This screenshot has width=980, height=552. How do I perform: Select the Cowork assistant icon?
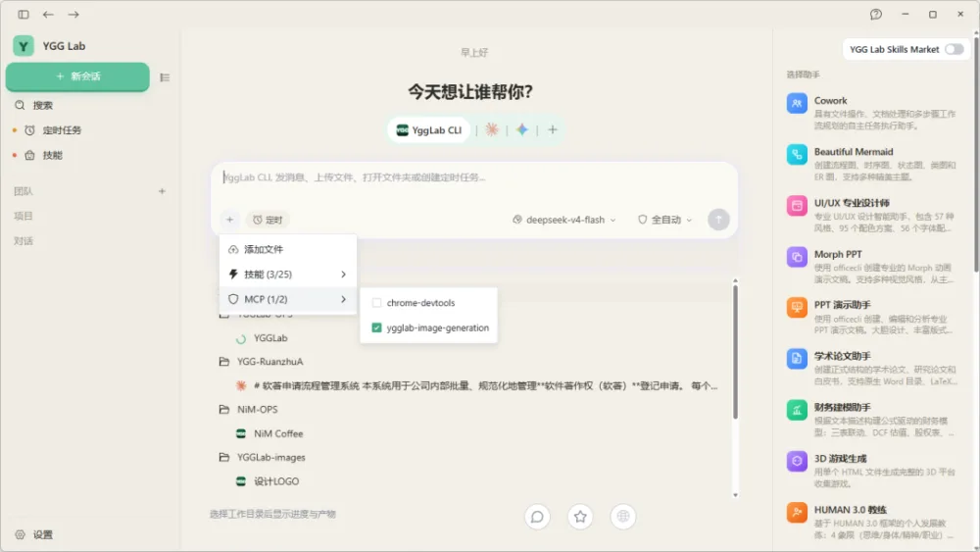796,104
